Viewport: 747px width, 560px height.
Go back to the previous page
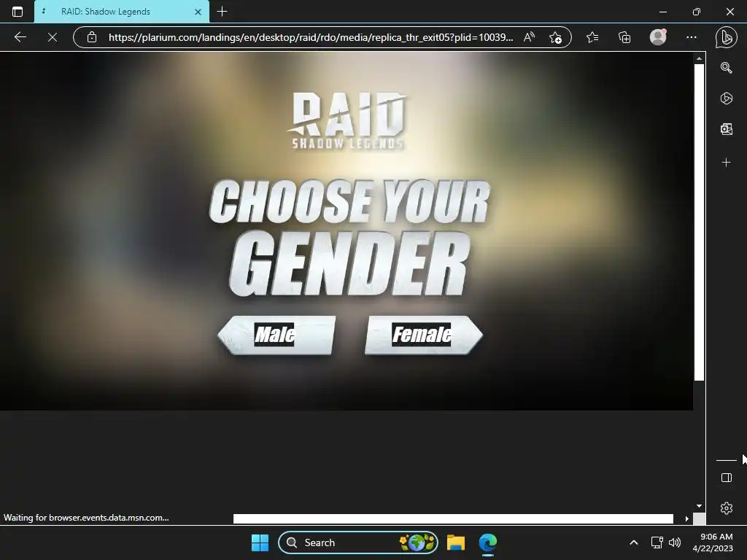coord(20,37)
